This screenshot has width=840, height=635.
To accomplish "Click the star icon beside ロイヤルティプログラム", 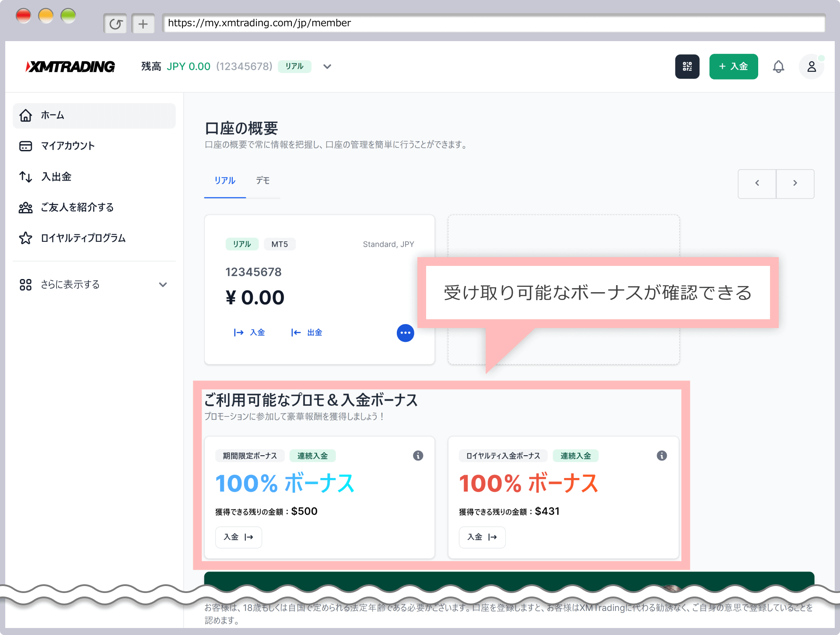I will tap(26, 238).
